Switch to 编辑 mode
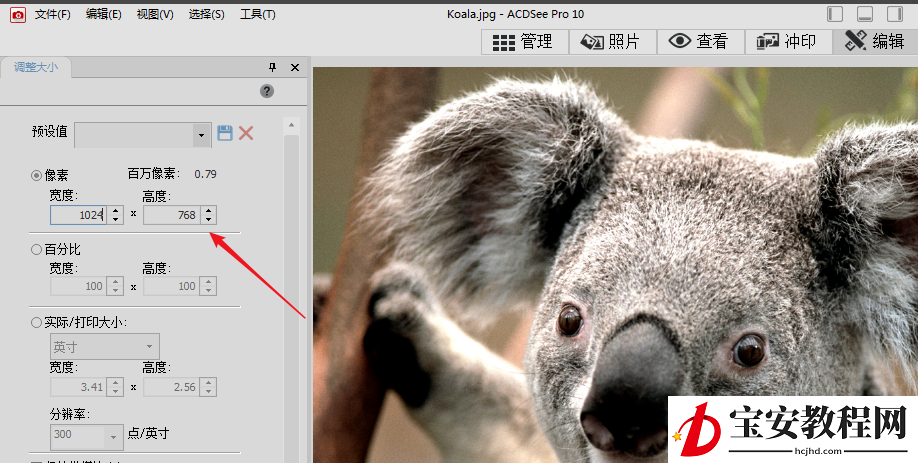Image resolution: width=918 pixels, height=463 pixels. pyautogui.click(x=875, y=42)
